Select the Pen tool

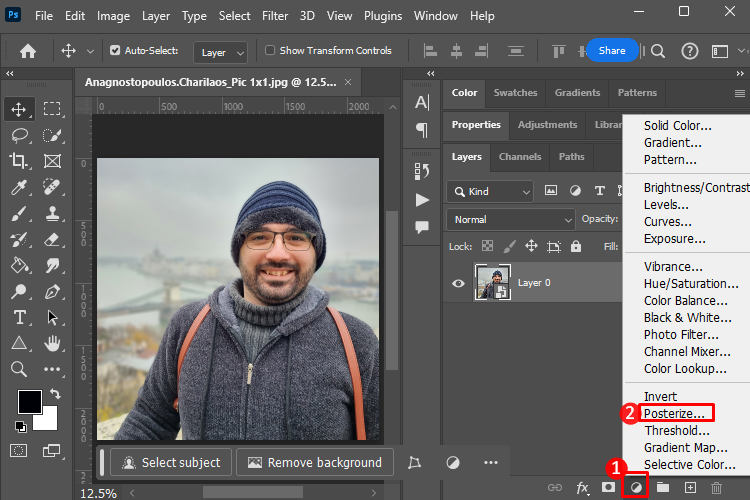coord(52,291)
